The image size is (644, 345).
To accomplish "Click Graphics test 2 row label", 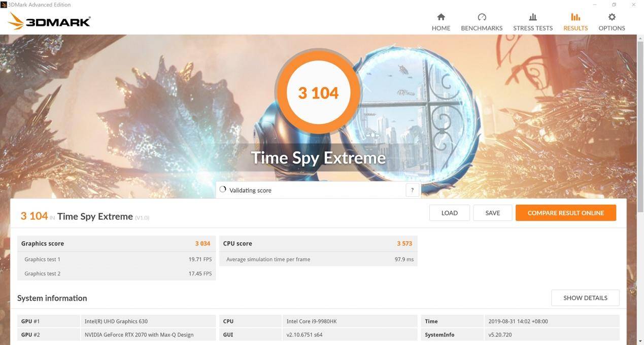I will [42, 273].
